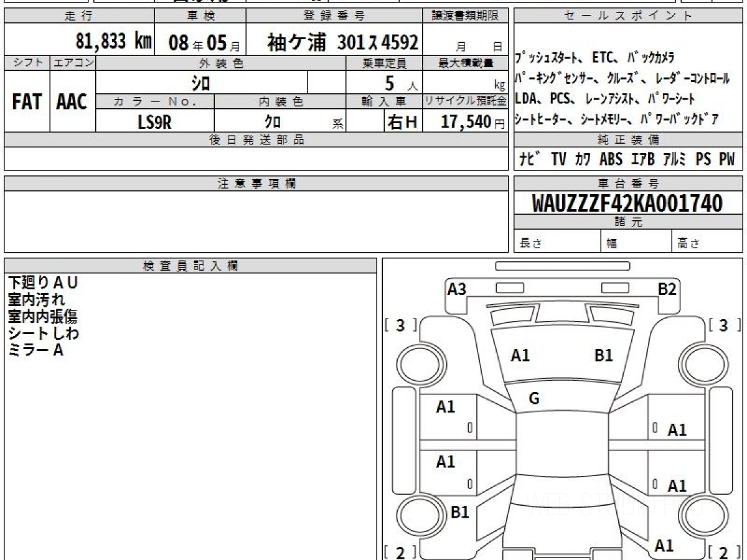Select registration plate 袖ケ浦 301ス4592

point(342,42)
